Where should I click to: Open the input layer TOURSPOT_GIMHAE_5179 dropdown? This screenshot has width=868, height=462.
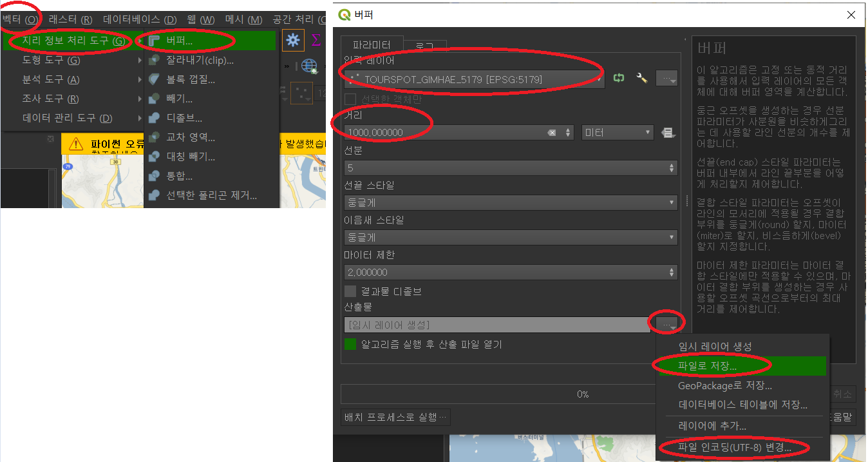[x=475, y=79]
